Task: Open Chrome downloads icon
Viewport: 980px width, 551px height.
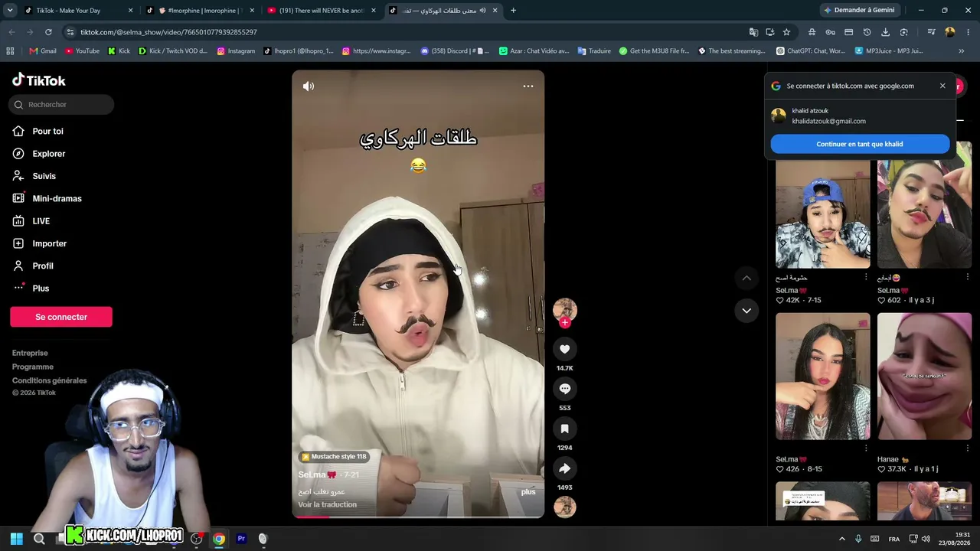Action: click(886, 32)
